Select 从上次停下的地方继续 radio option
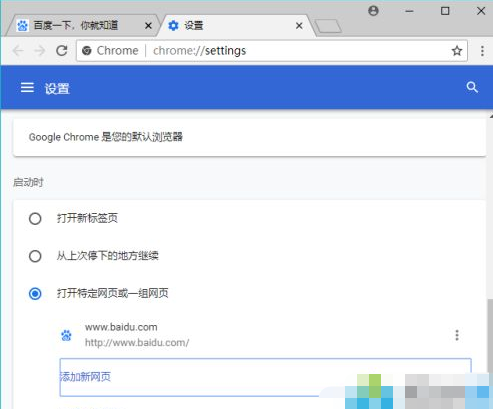 [x=35, y=256]
